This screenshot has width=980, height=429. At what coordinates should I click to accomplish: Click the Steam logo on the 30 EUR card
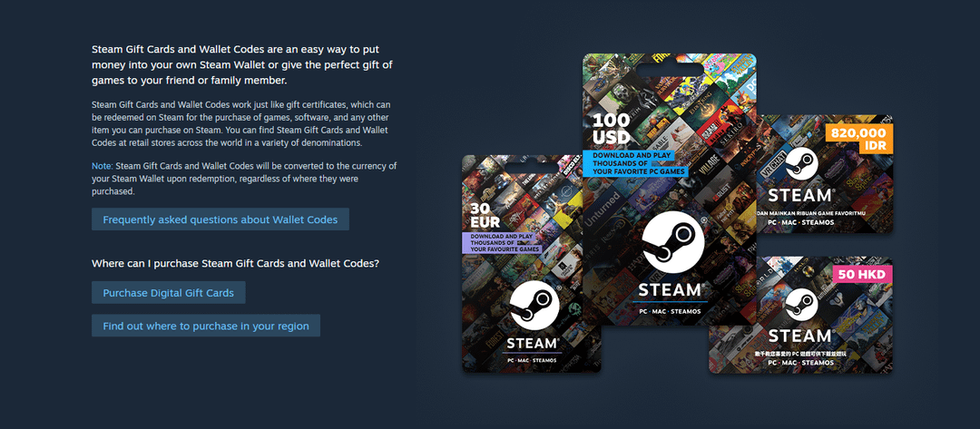click(534, 306)
